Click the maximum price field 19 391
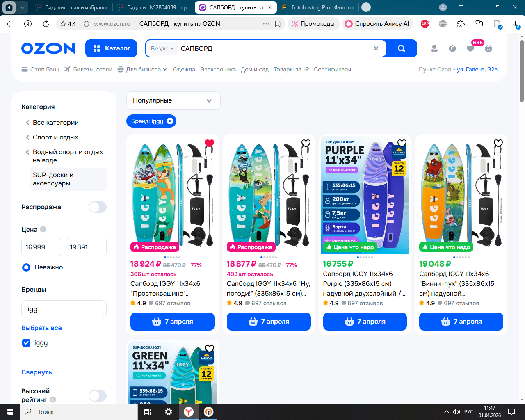The image size is (525, 420). [86, 247]
